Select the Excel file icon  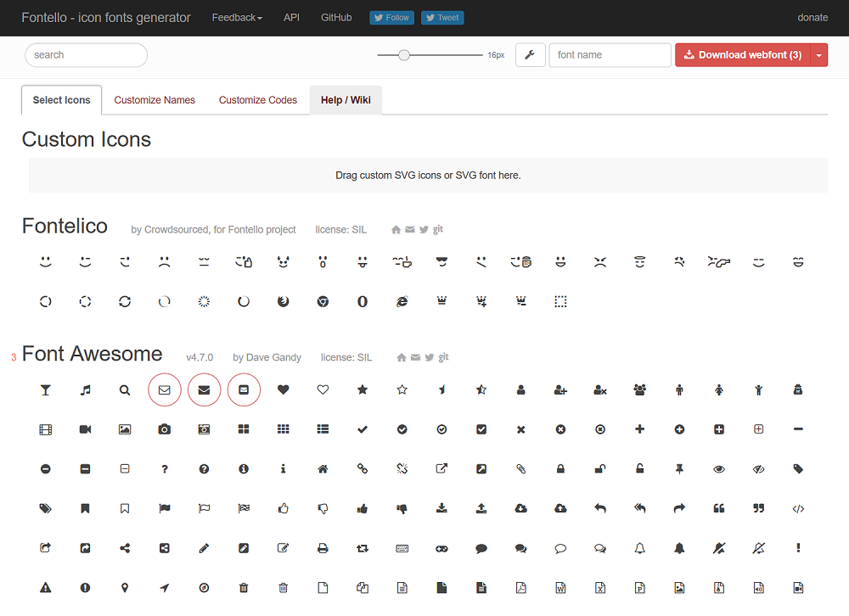600,588
